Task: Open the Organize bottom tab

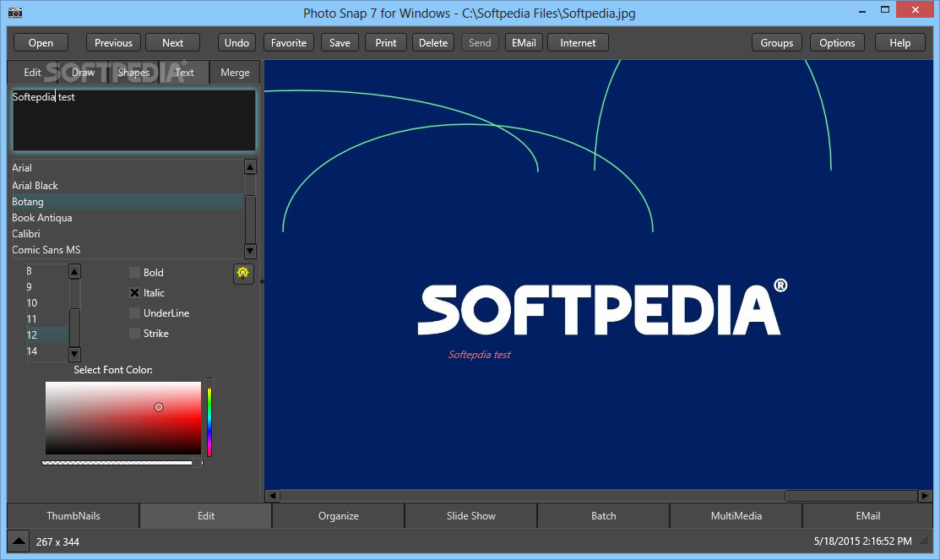Action: click(338, 515)
